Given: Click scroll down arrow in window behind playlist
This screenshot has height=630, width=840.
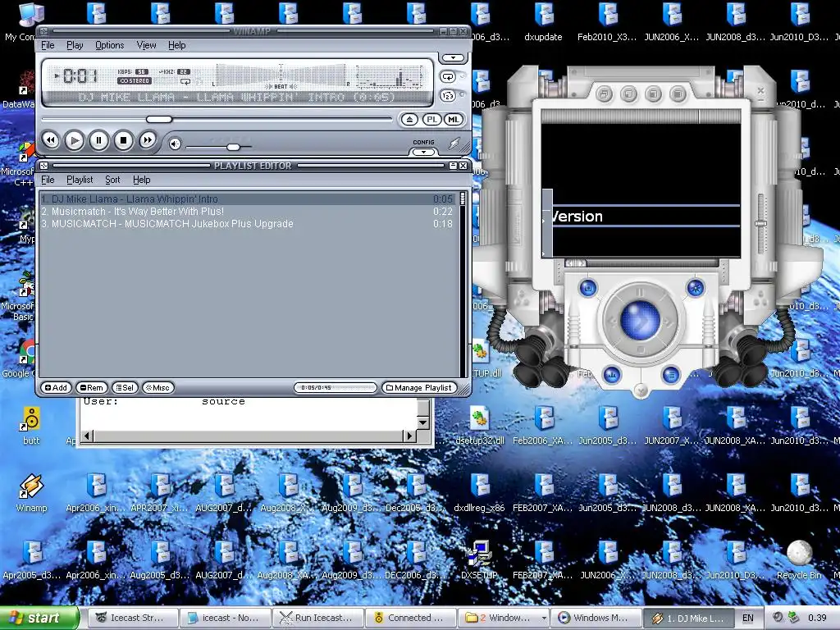Looking at the screenshot, I should (423, 422).
